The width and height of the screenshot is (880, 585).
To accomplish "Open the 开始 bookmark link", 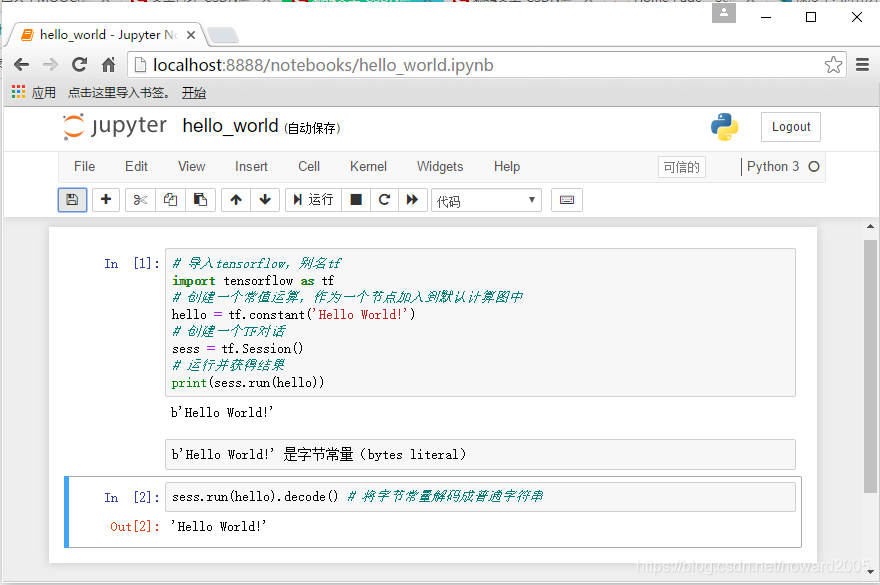I will point(194,93).
